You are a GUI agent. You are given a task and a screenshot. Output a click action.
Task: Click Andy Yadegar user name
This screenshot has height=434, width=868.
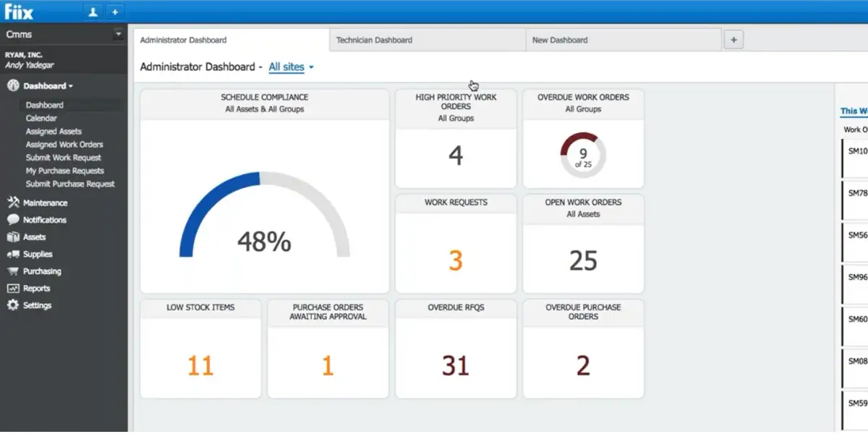(30, 65)
